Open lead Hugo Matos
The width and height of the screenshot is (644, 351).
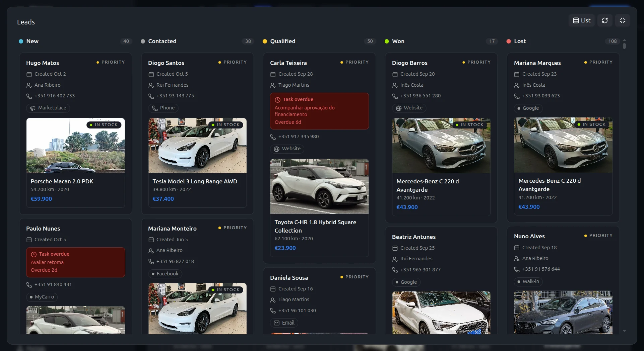[x=43, y=63]
